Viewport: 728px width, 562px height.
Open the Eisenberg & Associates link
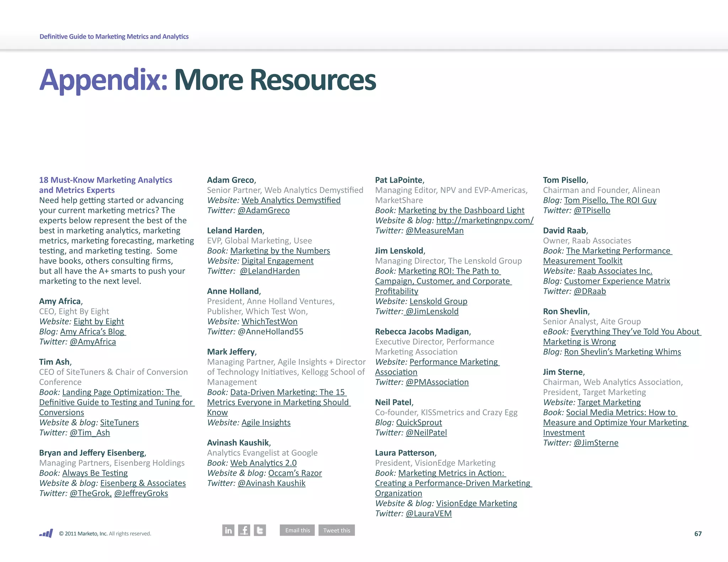(143, 483)
